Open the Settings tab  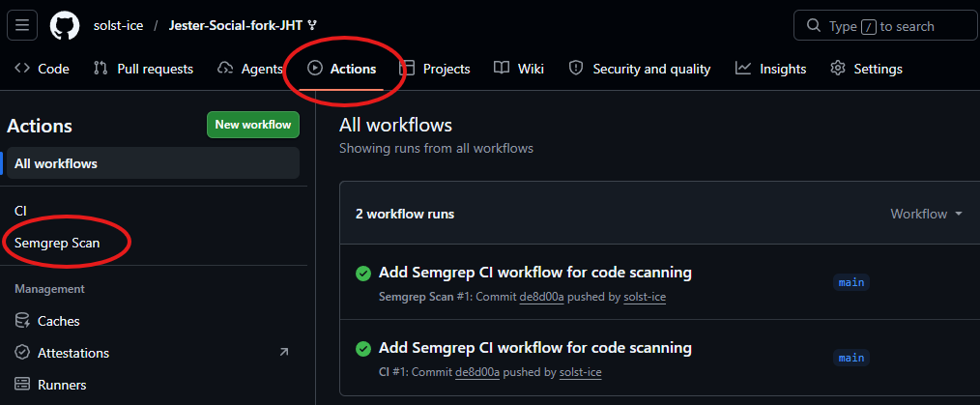coord(866,69)
